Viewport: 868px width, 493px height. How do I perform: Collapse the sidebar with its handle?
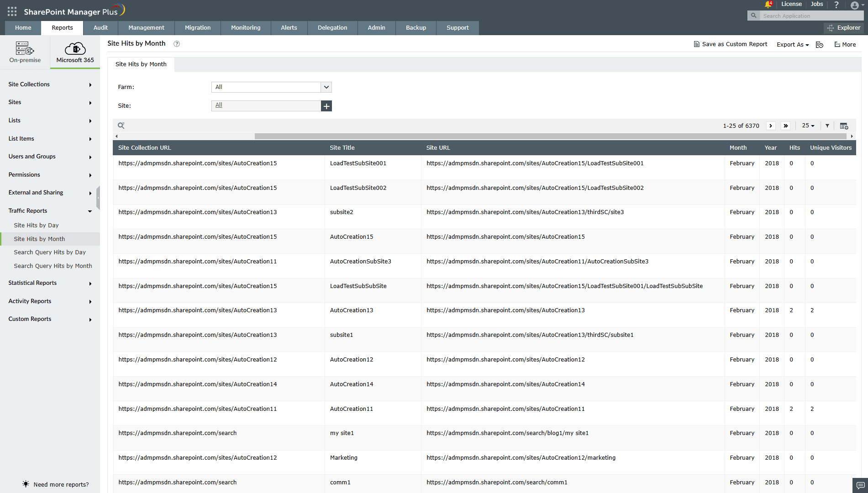click(x=98, y=197)
